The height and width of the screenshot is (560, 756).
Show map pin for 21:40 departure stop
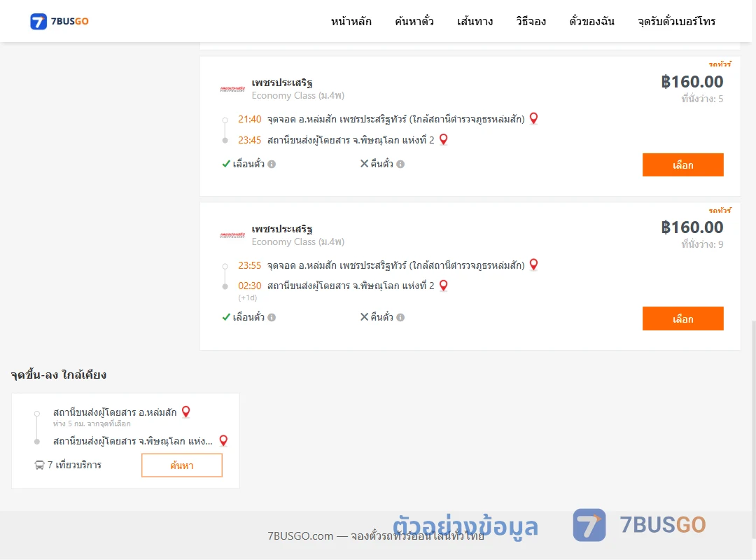click(533, 119)
